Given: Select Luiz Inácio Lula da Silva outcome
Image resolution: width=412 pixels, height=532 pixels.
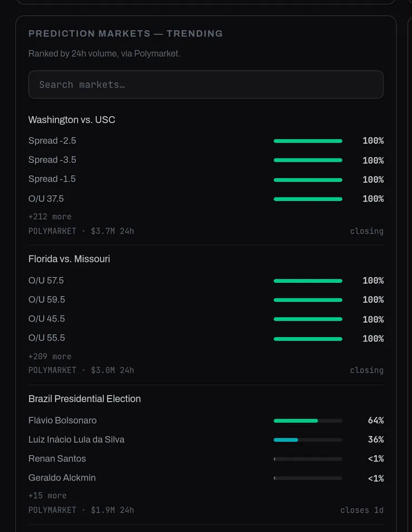Looking at the screenshot, I should [206, 440].
